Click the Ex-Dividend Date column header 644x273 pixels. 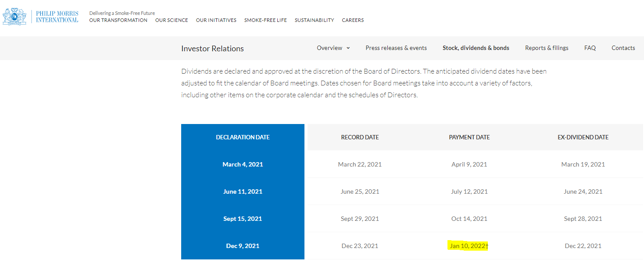pyautogui.click(x=583, y=137)
